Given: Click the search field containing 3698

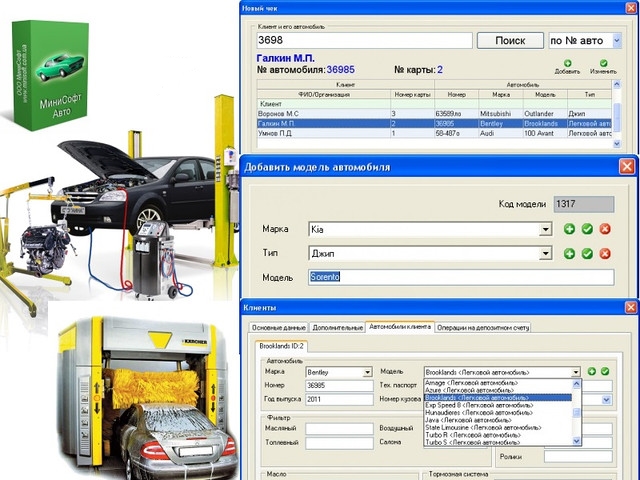Looking at the screenshot, I should click(364, 40).
